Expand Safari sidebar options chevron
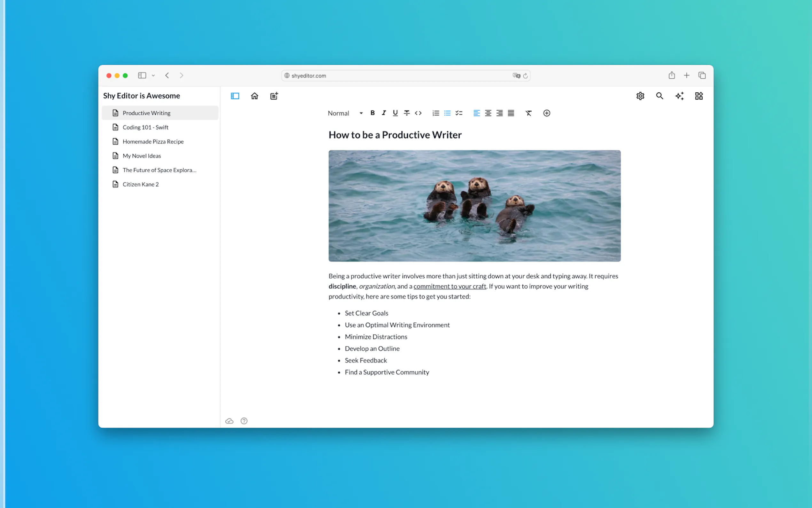Viewport: 812px width, 508px height. [x=153, y=75]
